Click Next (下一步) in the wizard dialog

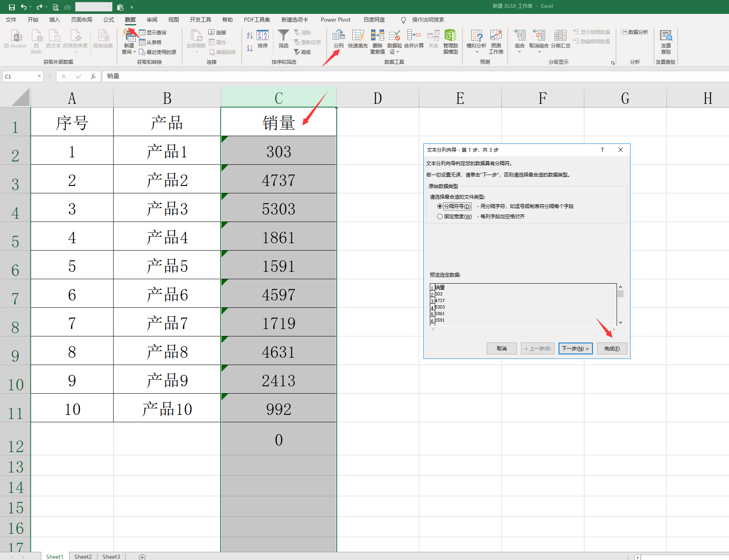(x=575, y=348)
